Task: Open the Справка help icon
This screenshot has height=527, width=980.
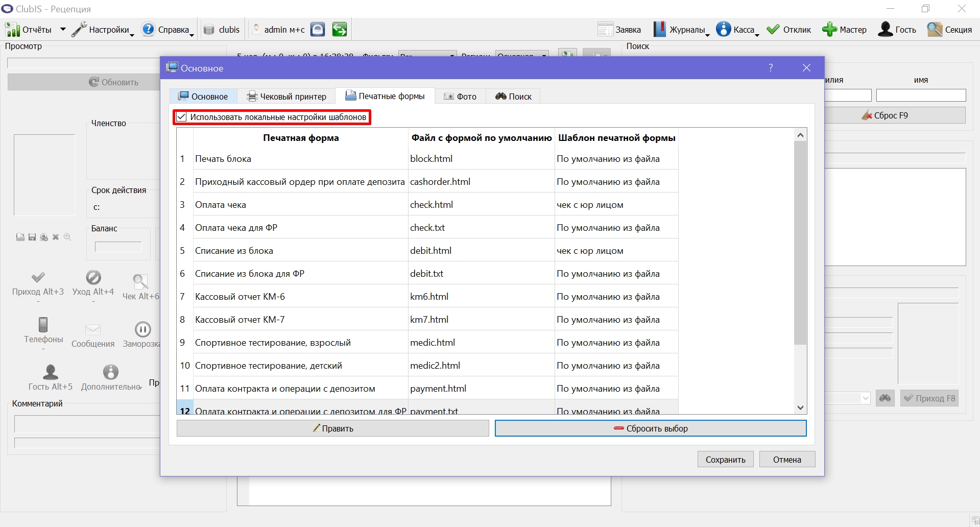Action: pos(148,30)
